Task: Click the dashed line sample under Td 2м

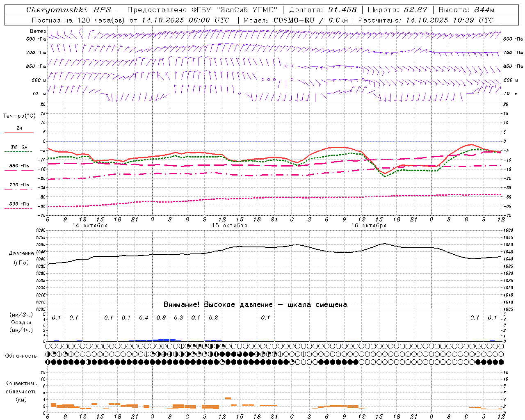Action: (x=18, y=152)
